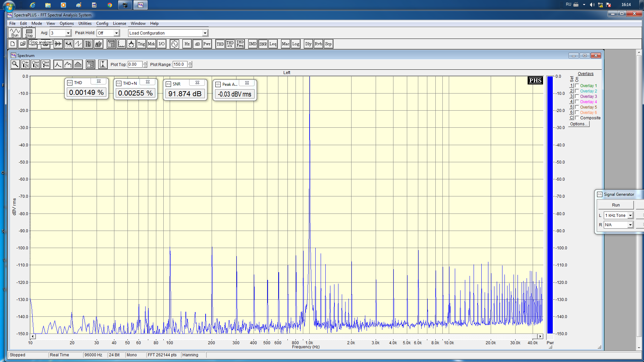The height and width of the screenshot is (362, 644).
Task: Enable Overlay 3 checkbox
Action: tap(577, 96)
